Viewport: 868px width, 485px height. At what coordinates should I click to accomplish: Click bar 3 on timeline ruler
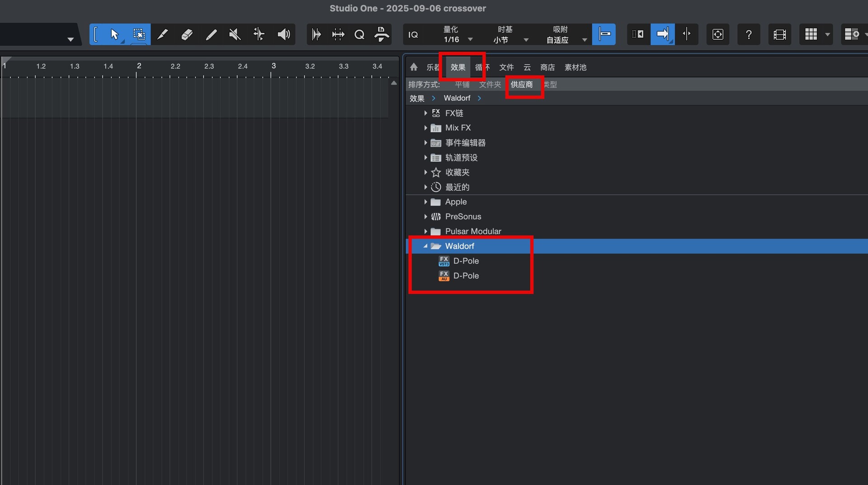(274, 66)
